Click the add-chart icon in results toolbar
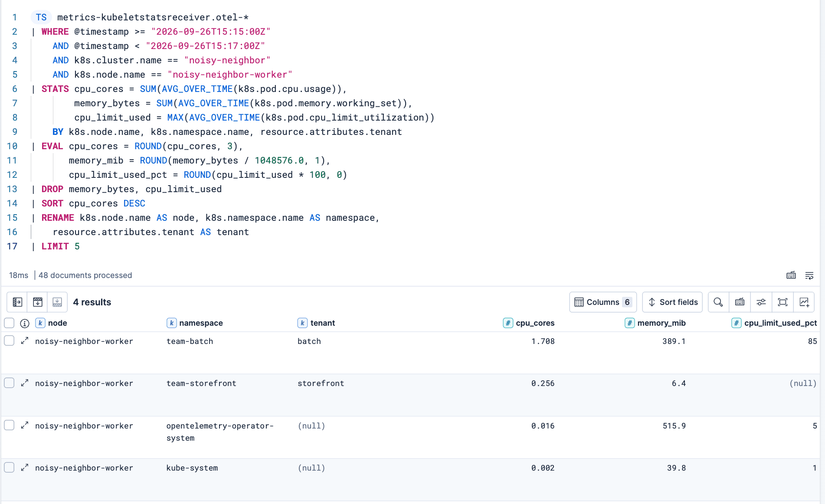Screen dimensions: 825x504 click(x=804, y=302)
